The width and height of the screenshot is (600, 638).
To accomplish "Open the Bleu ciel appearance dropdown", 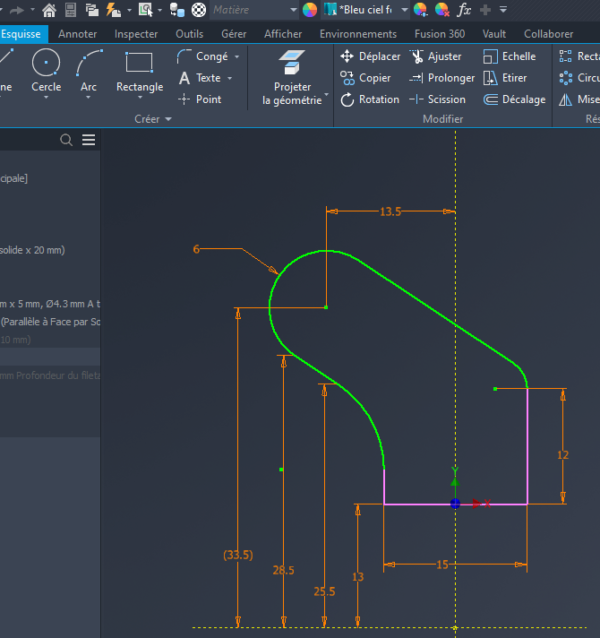I will pyautogui.click(x=404, y=10).
